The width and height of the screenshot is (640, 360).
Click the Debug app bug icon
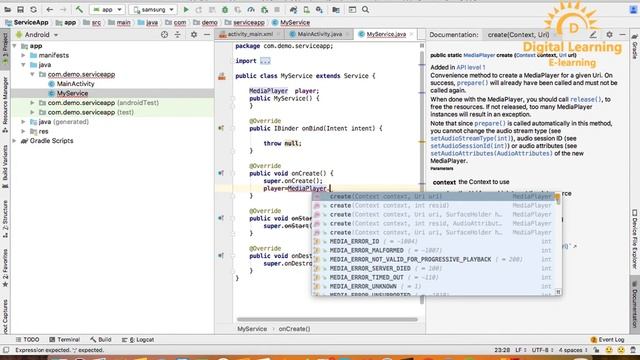(x=225, y=9)
